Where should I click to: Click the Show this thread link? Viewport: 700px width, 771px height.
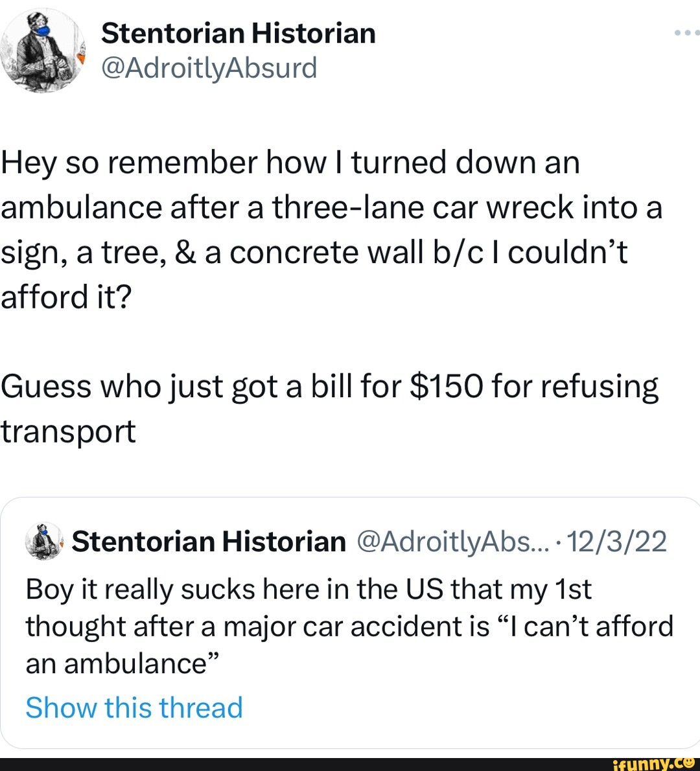134,708
